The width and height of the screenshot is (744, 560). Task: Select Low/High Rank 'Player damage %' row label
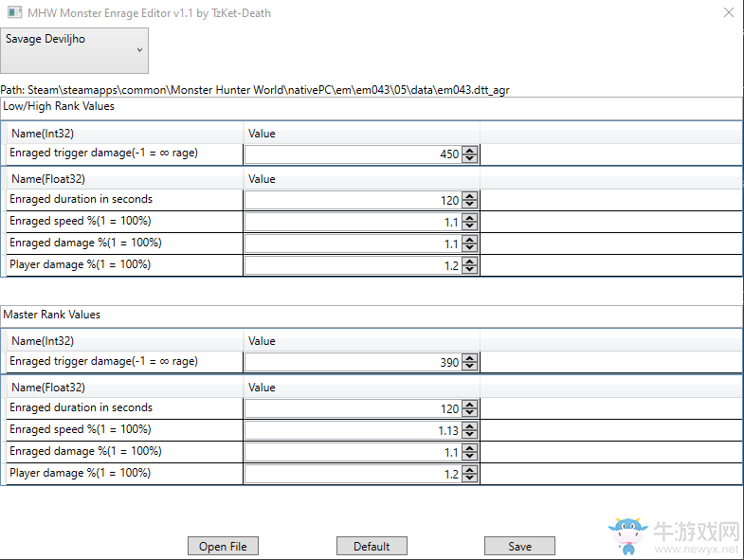pos(81,264)
